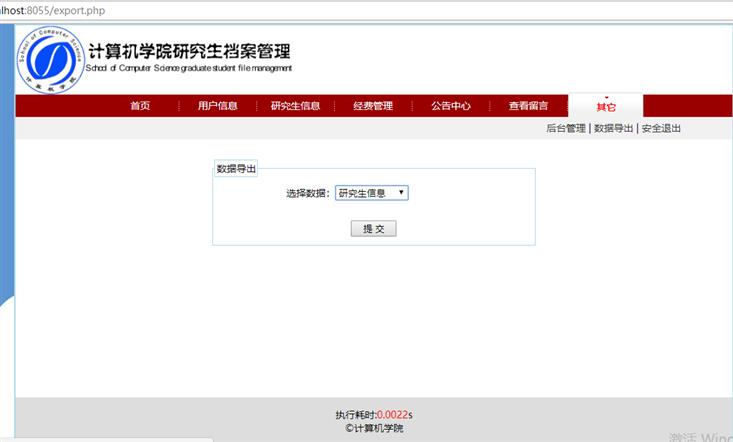Expand the 选择数据 dropdown list

(372, 193)
